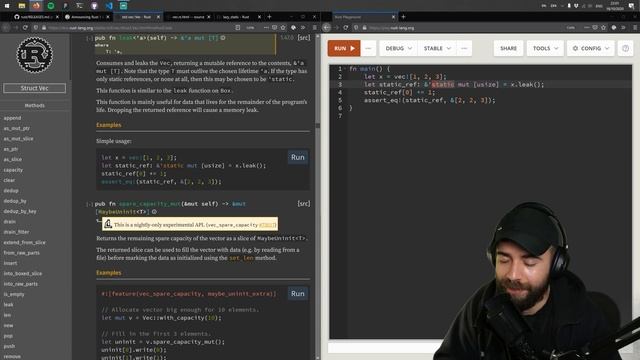
Task: Follow the set_len method link
Action: 241,258
